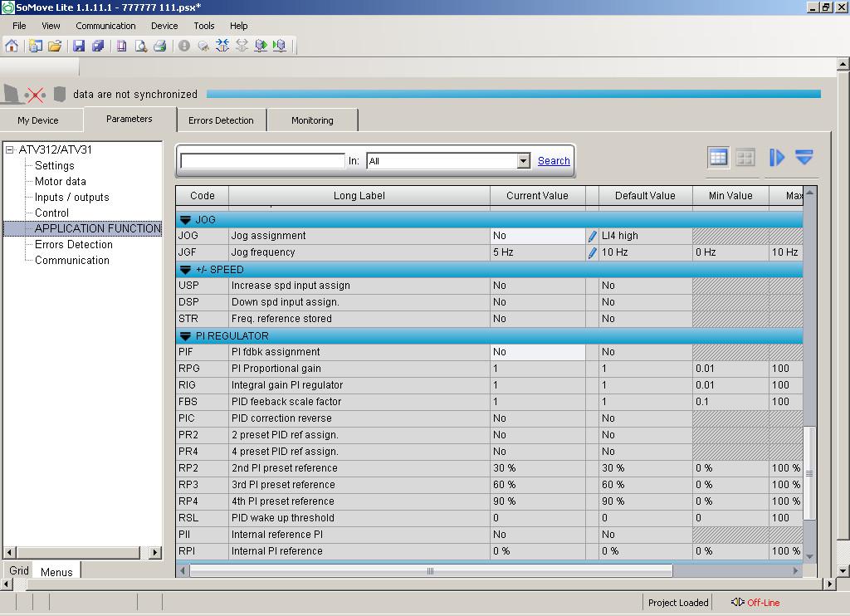Open a project with the folder icon
This screenshot has width=850, height=616.
[55, 46]
